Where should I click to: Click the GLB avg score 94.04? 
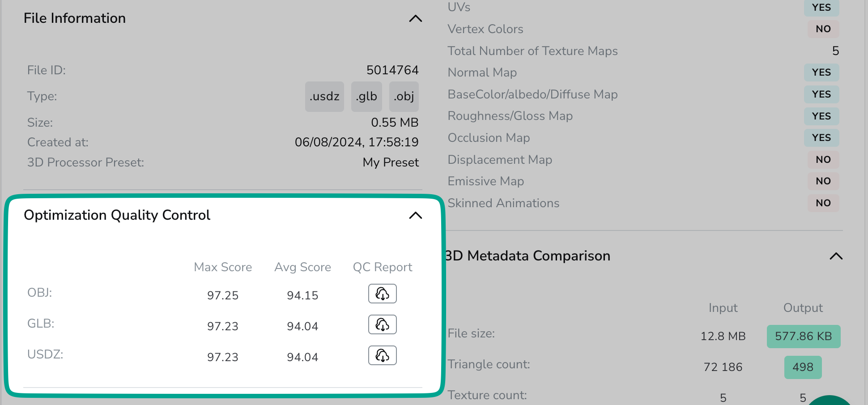click(302, 326)
